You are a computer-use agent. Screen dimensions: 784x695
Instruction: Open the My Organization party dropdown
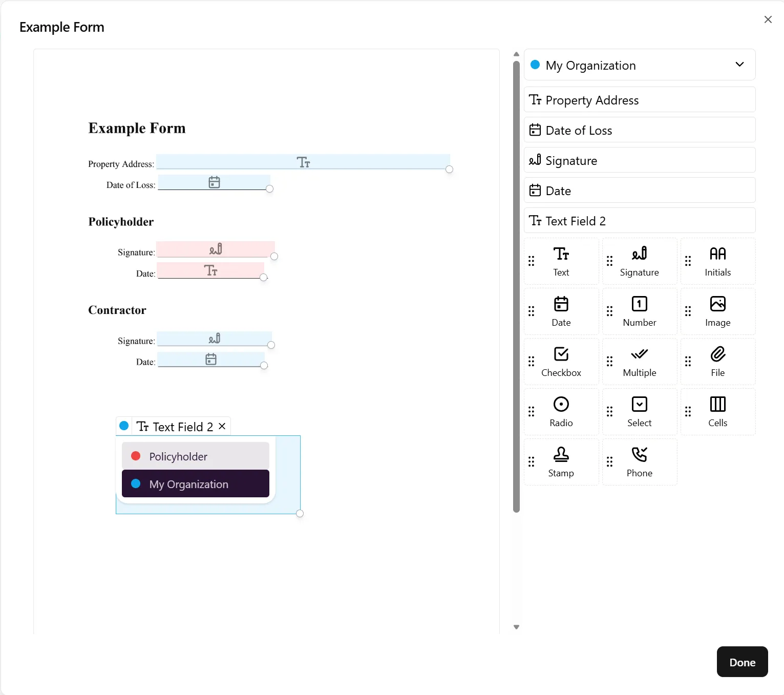(x=640, y=65)
